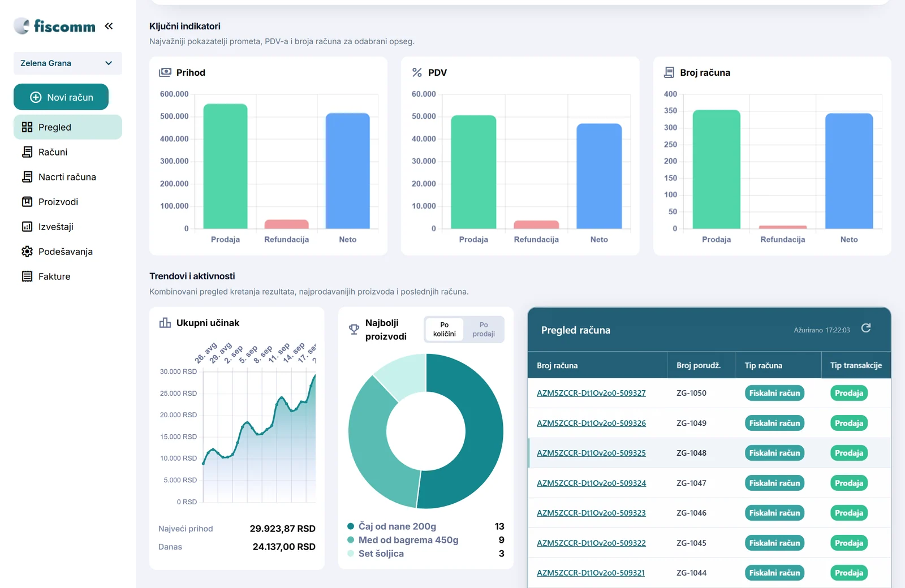Click the Najbolji proizvodi trophy icon

click(x=354, y=329)
